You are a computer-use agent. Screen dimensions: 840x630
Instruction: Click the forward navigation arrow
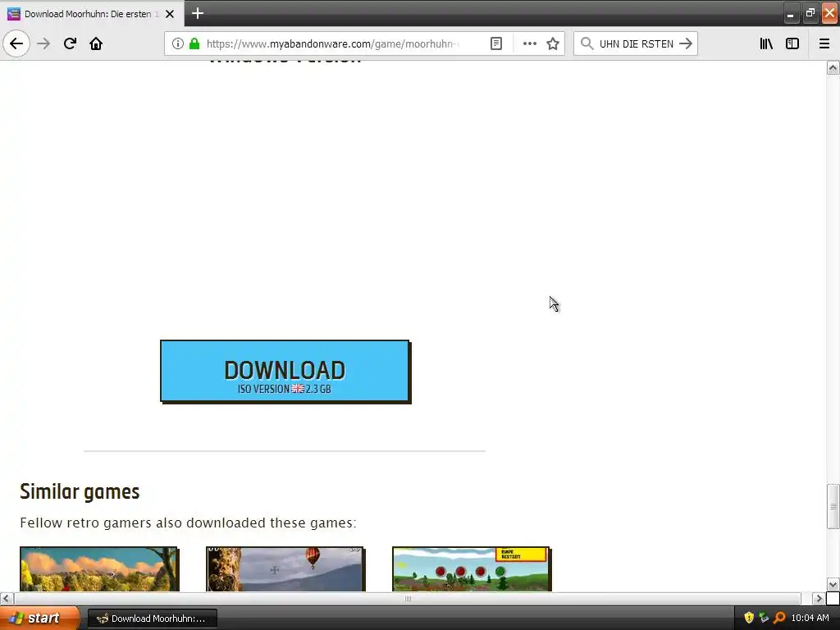click(x=43, y=43)
